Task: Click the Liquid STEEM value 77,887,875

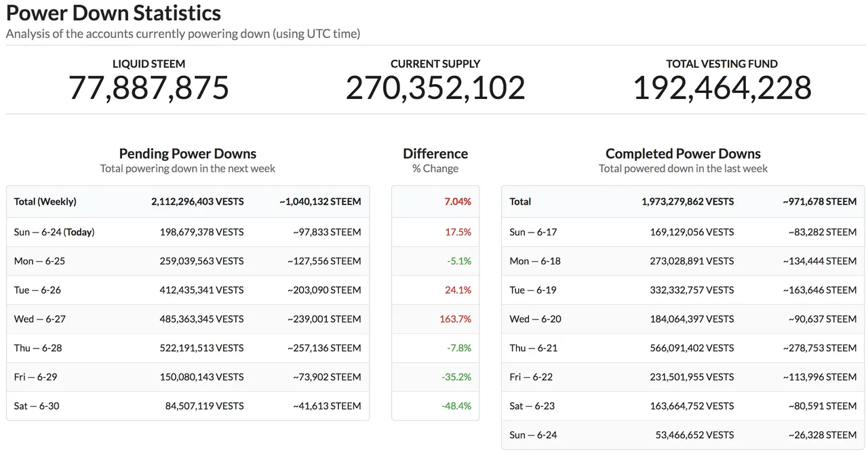Action: click(149, 88)
